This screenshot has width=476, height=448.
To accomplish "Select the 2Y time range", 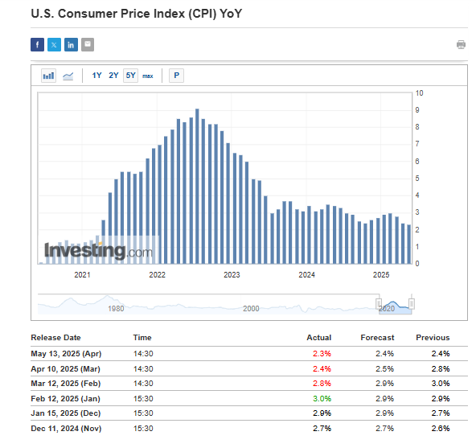I will point(113,76).
